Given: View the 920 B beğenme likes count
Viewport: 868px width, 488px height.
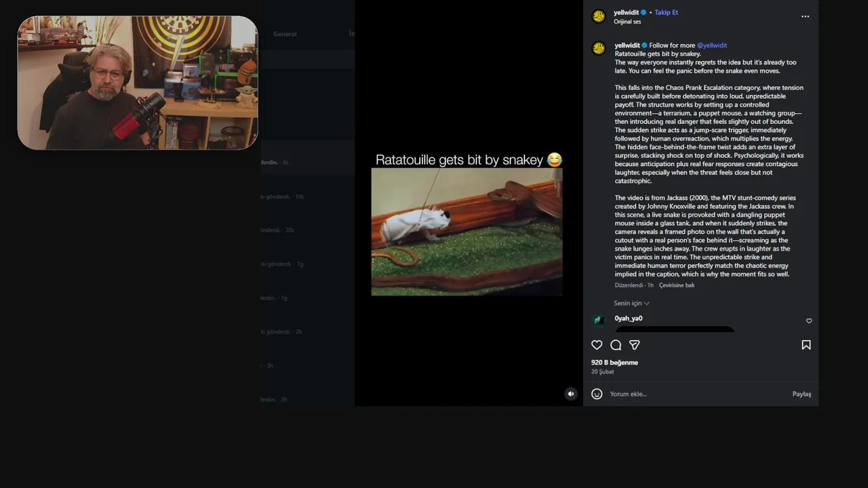Looking at the screenshot, I should tap(614, 363).
